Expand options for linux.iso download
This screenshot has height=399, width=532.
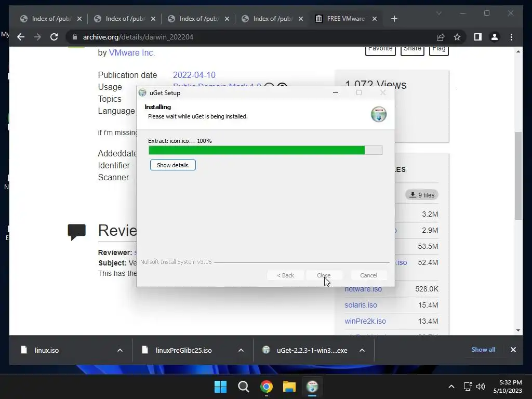(x=120, y=350)
